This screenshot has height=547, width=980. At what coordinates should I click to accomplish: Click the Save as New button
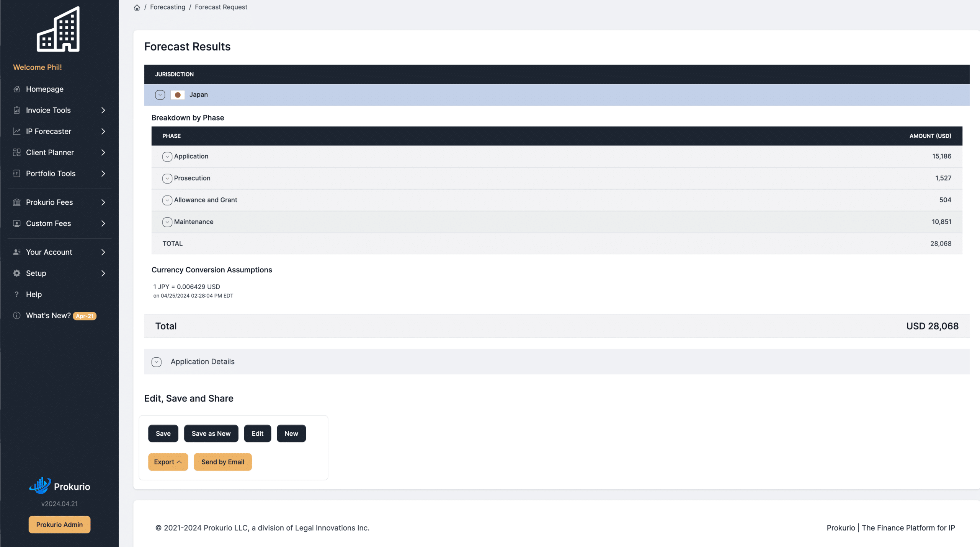click(211, 433)
